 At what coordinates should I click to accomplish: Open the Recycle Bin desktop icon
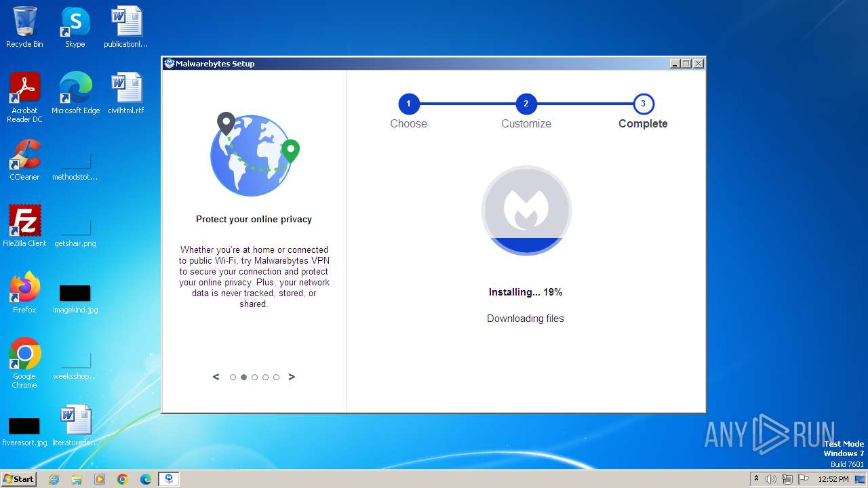click(x=24, y=27)
